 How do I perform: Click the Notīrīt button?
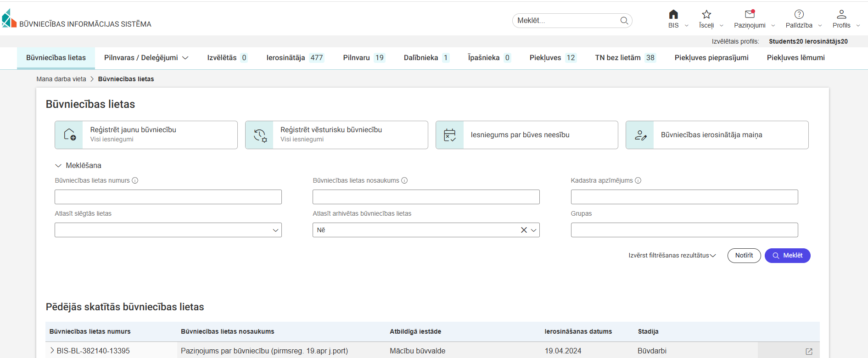tap(744, 256)
